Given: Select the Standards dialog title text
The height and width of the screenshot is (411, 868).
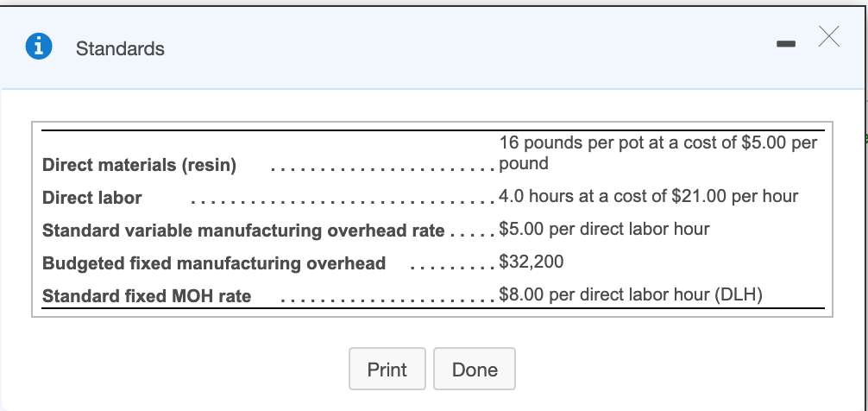Looking at the screenshot, I should pyautogui.click(x=120, y=48).
